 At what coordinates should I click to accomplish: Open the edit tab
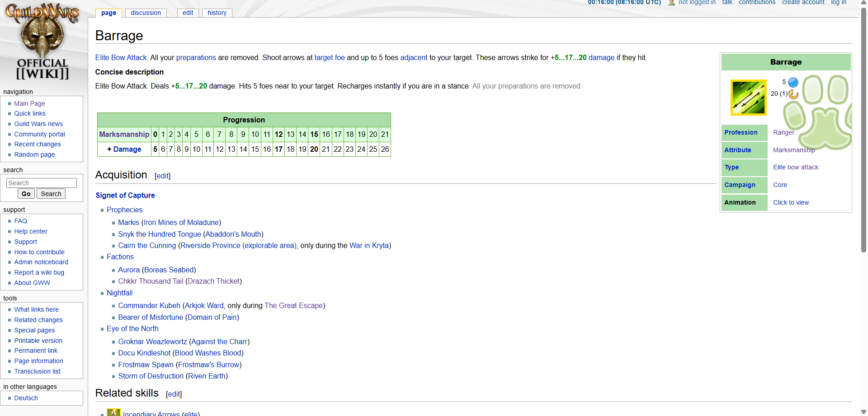pos(188,13)
